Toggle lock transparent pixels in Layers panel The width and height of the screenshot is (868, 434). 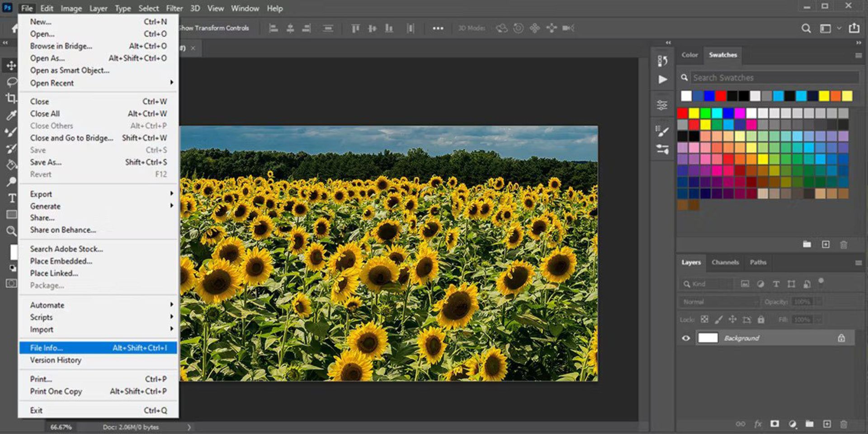tap(704, 320)
